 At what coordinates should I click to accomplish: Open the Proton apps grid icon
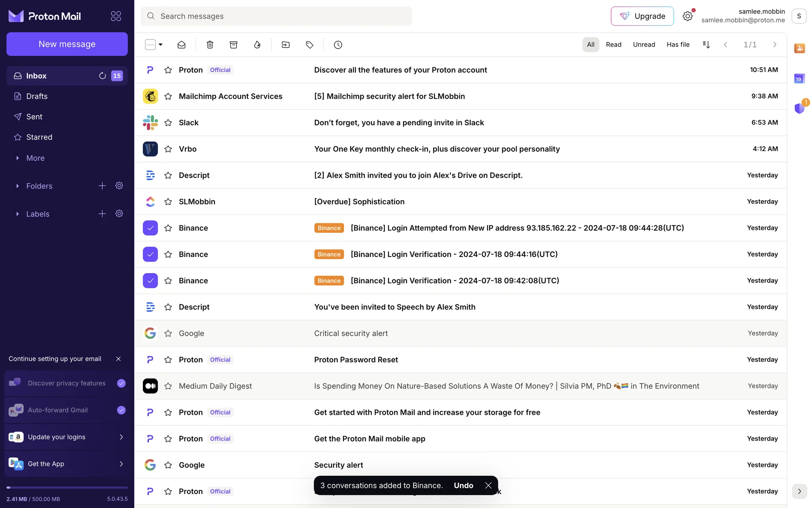pos(116,16)
